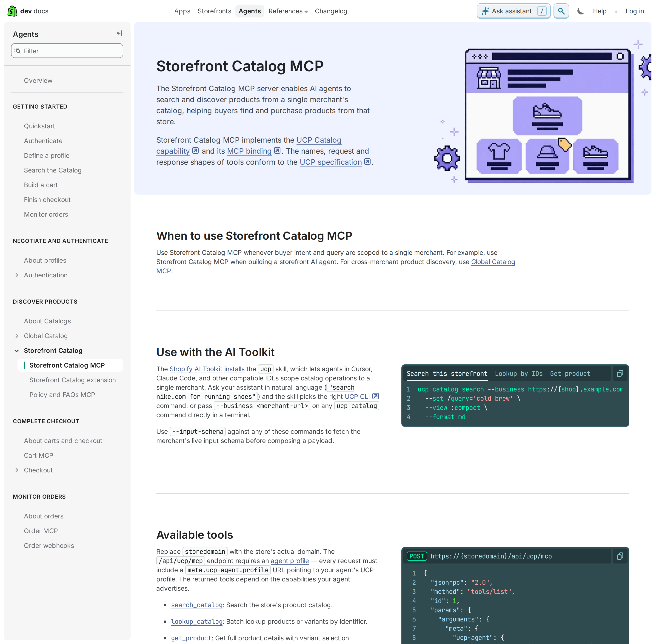Open About Catalogs sidebar item
This screenshot has height=644, width=662.
[47, 321]
